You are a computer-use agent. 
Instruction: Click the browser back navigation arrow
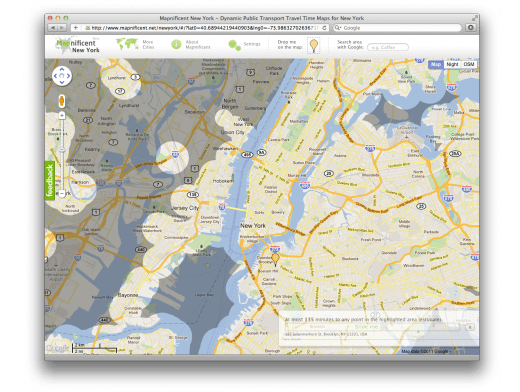click(53, 28)
